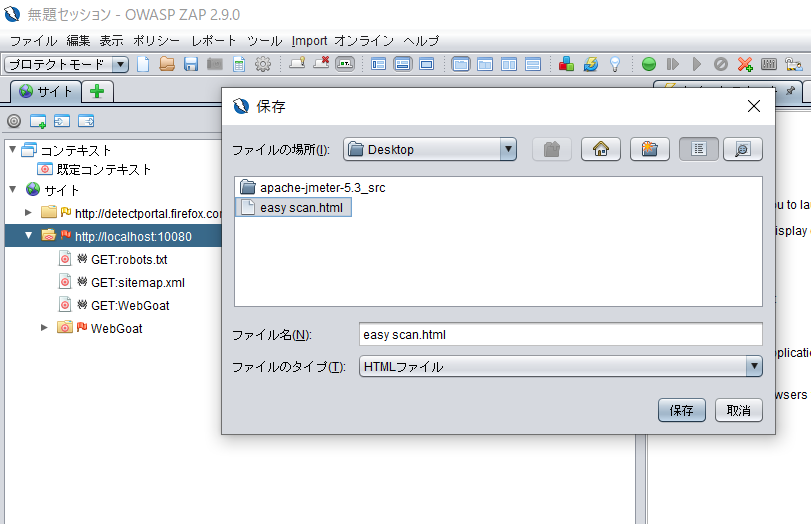Viewport: 811px width, 524px height.
Task: Click the 保存 button in dialog
Action: tap(682, 410)
